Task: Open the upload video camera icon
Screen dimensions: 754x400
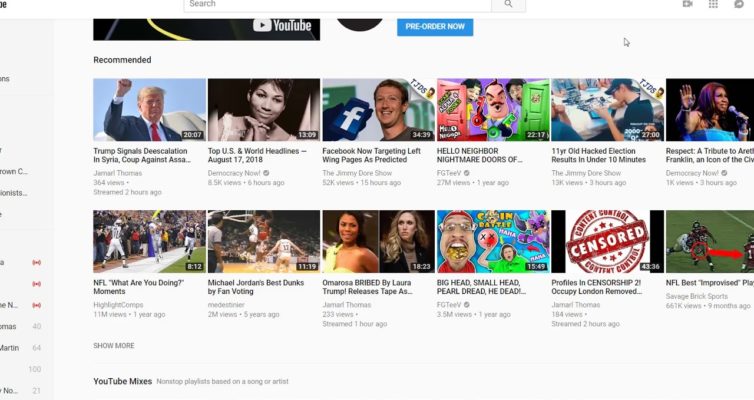Action: 688,4
